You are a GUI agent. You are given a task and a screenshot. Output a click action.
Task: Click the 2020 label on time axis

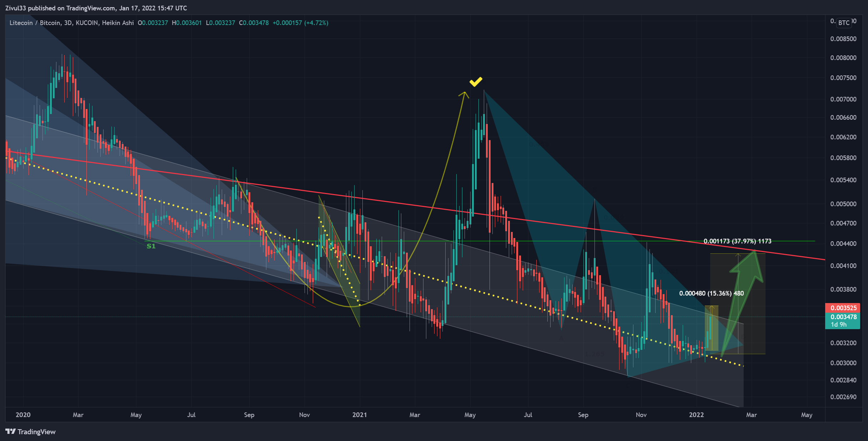[23, 415]
